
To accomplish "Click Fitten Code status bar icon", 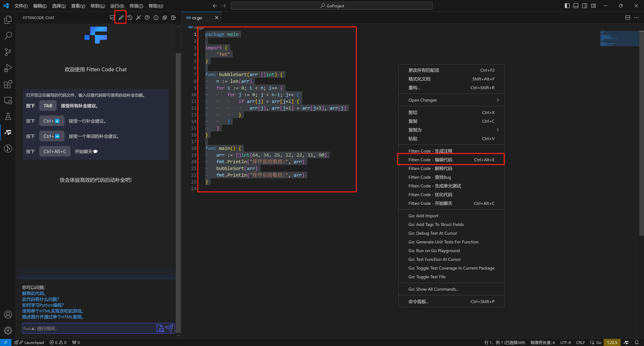I will (626, 342).
